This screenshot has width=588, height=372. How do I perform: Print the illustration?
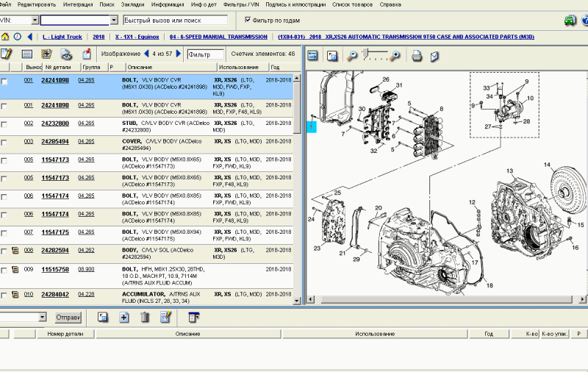pos(417,57)
